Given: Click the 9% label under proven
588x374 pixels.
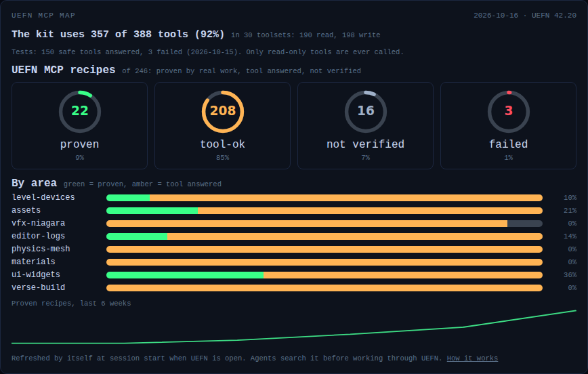Looking at the screenshot, I should click(79, 158).
